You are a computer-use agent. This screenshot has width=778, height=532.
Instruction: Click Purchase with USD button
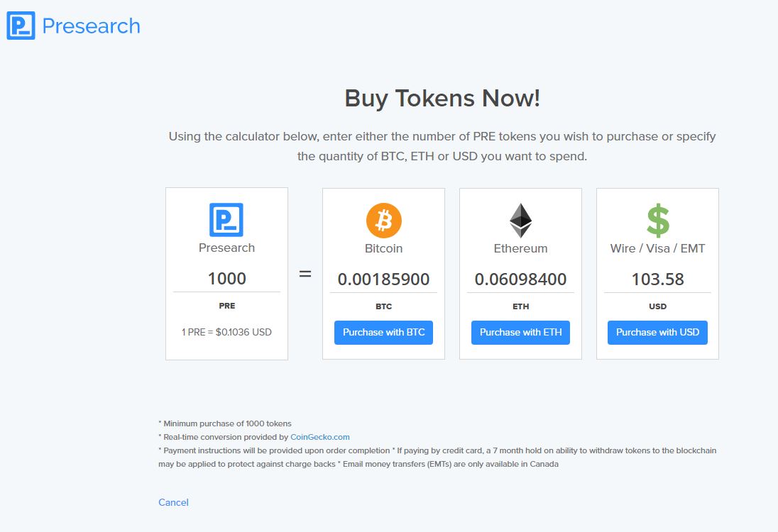pos(657,332)
